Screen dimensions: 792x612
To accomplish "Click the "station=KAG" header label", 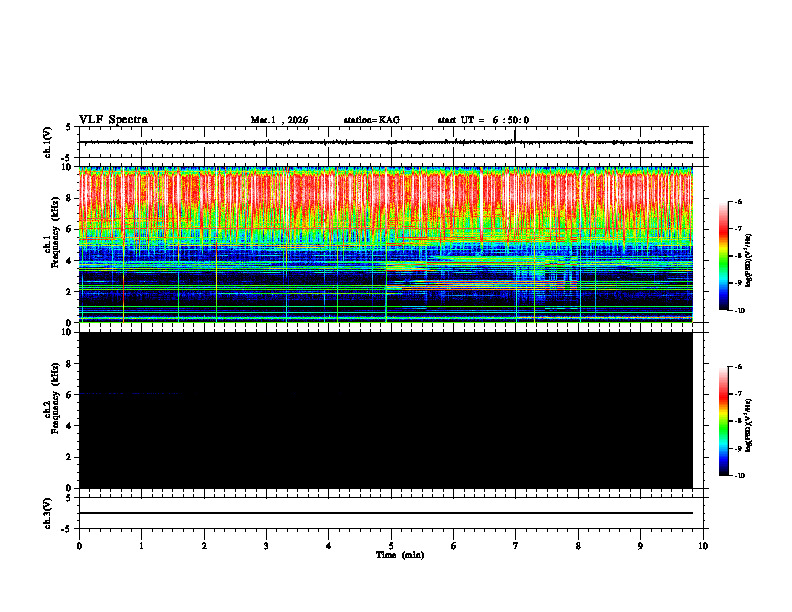I will tap(372, 120).
